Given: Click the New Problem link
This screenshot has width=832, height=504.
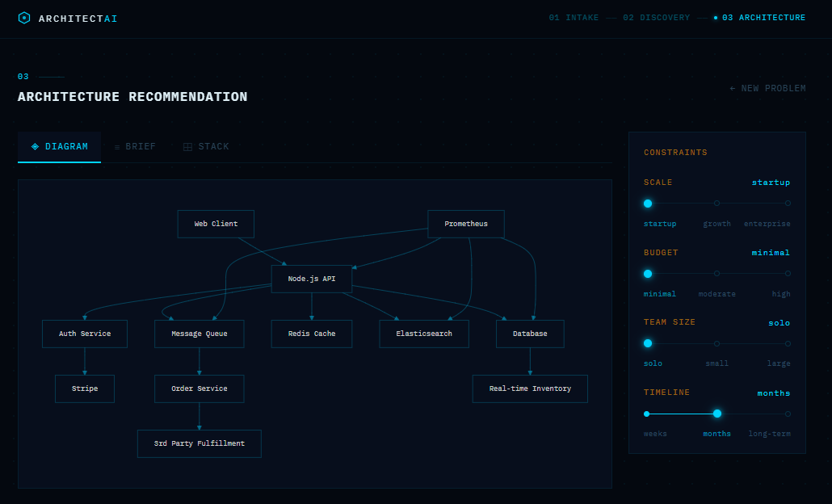Looking at the screenshot, I should pyautogui.click(x=767, y=88).
